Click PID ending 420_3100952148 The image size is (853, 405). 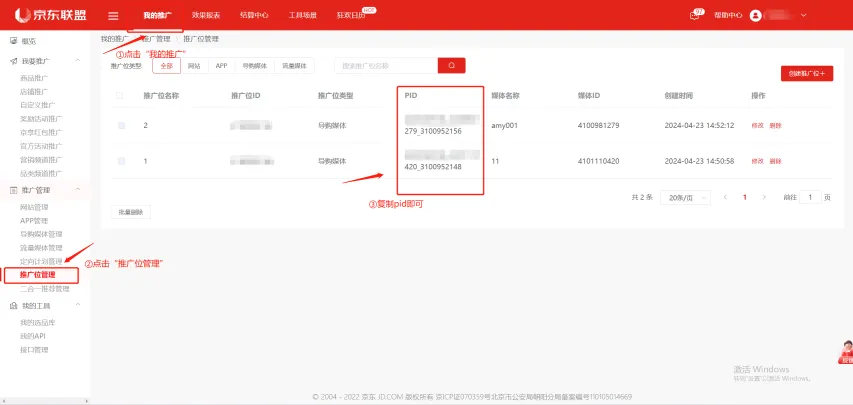[433, 167]
